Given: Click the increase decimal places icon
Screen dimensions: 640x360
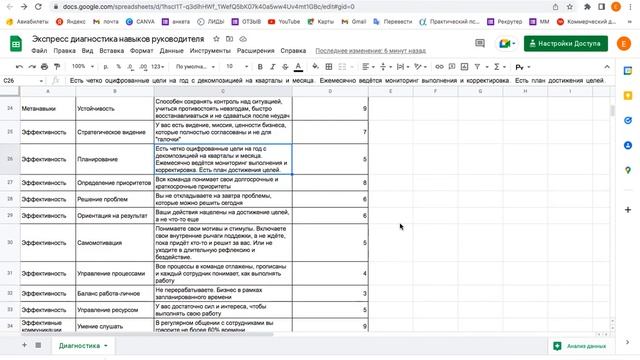Looking at the screenshot, I should pos(143,67).
